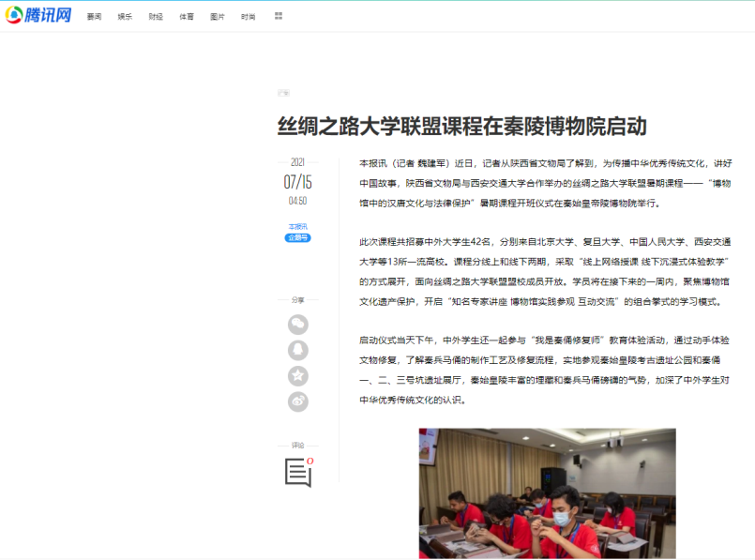The height and width of the screenshot is (560, 755).
Task: Open the 本报讯 author link
Action: click(297, 226)
